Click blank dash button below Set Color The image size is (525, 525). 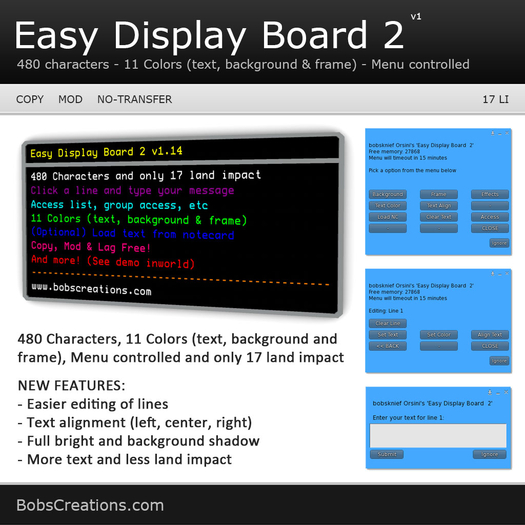point(439,346)
